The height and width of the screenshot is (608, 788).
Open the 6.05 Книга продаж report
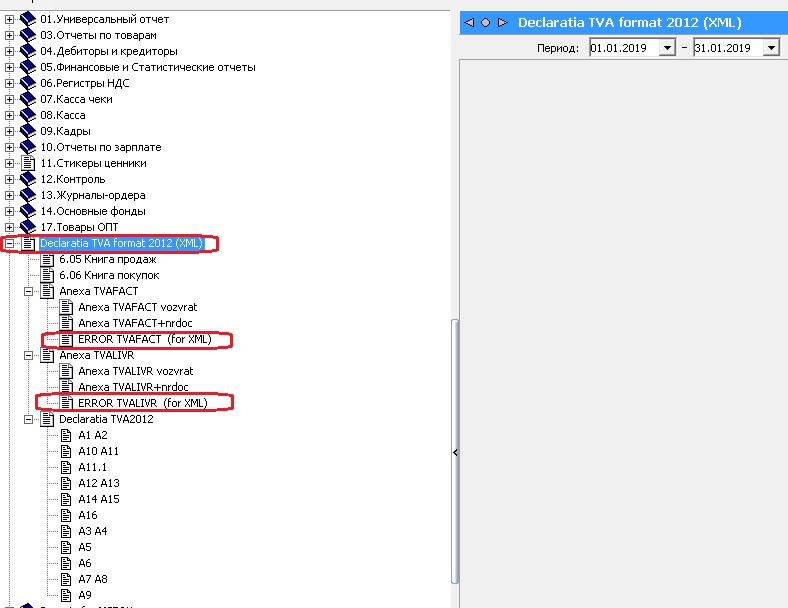click(108, 259)
